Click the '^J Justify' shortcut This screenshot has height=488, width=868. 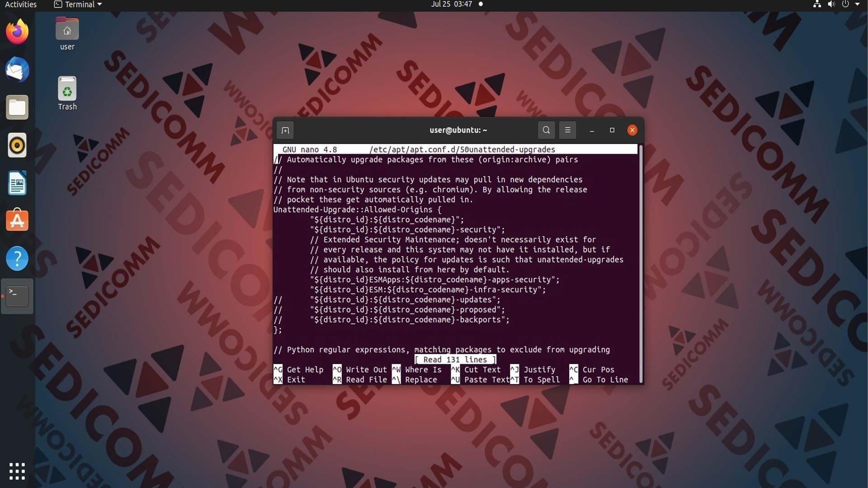[x=533, y=370]
